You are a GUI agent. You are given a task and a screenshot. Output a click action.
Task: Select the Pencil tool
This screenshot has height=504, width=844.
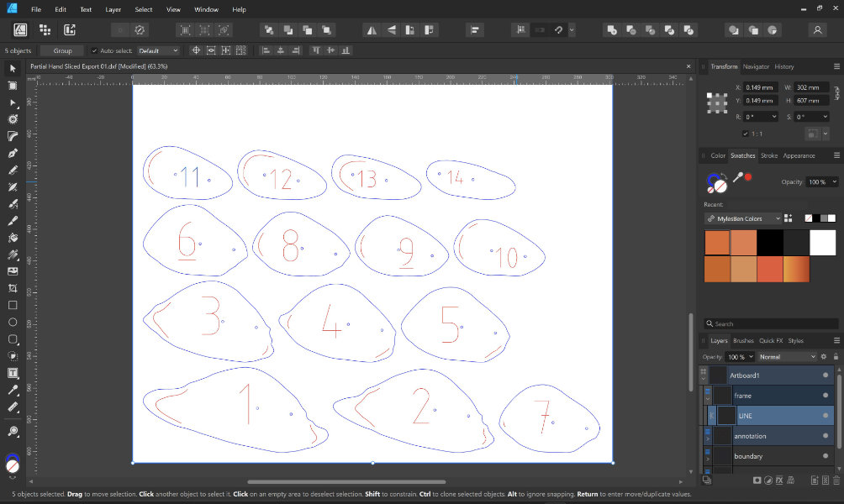(13, 170)
